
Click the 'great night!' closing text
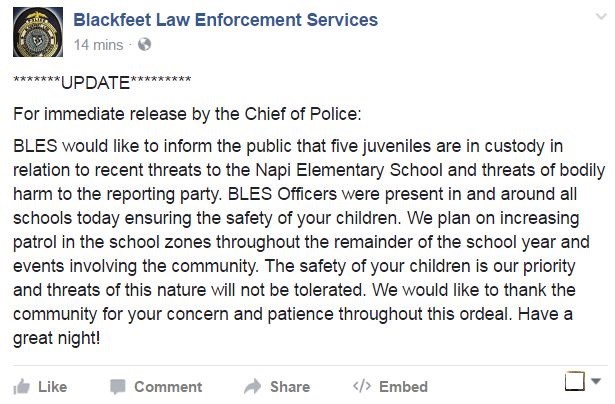click(x=56, y=338)
